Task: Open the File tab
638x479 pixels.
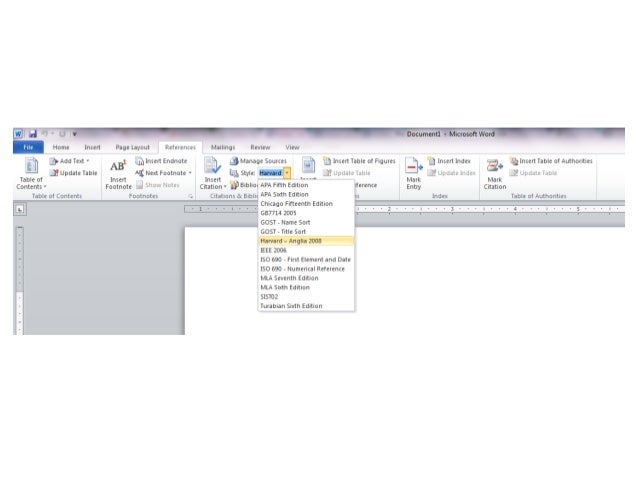Action: coord(28,147)
